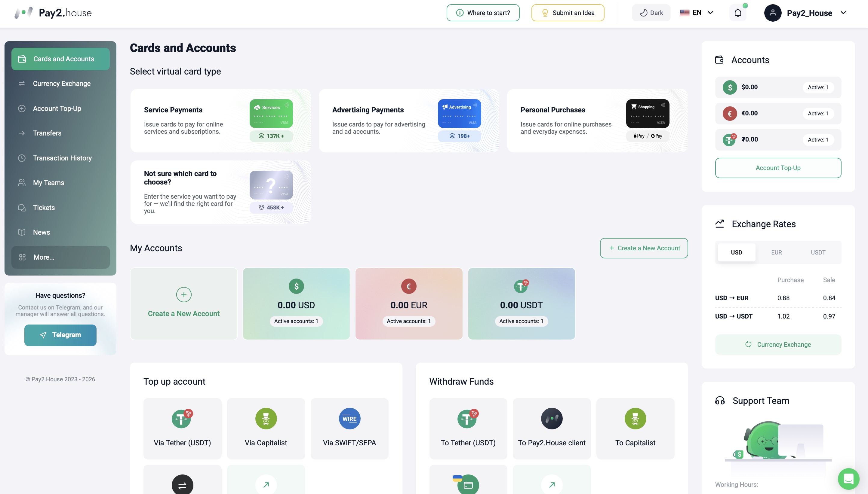Click the Currency Exchange button under rates
868x494 pixels.
tap(778, 344)
